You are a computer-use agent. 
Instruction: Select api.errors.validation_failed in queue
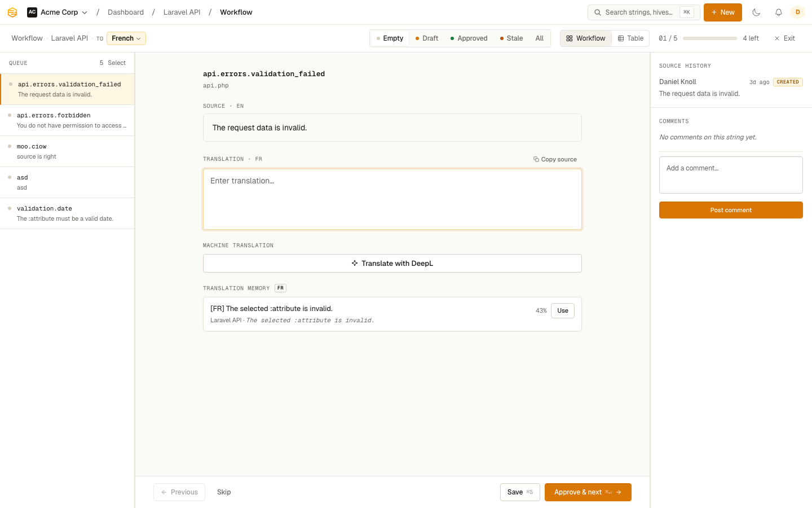point(68,89)
